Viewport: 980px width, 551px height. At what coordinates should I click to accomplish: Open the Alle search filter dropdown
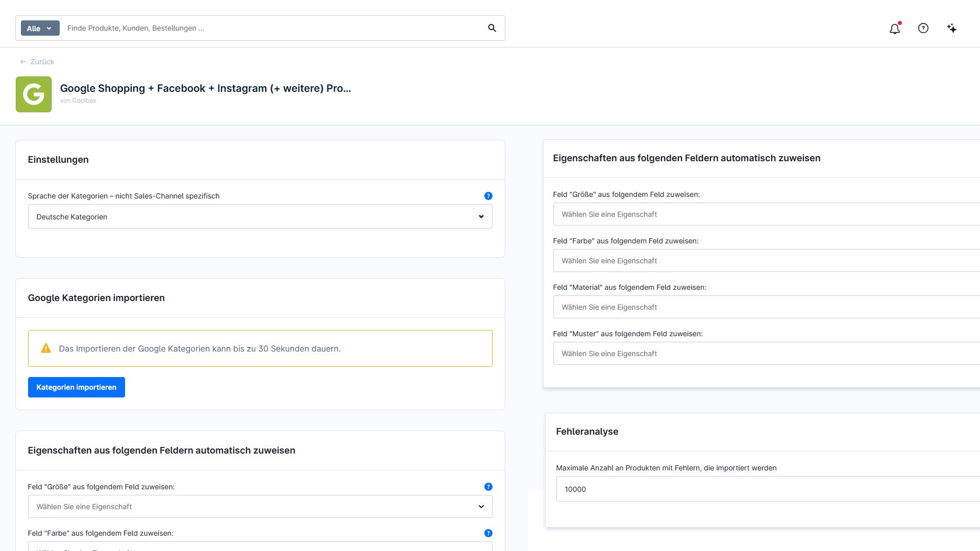pos(40,28)
